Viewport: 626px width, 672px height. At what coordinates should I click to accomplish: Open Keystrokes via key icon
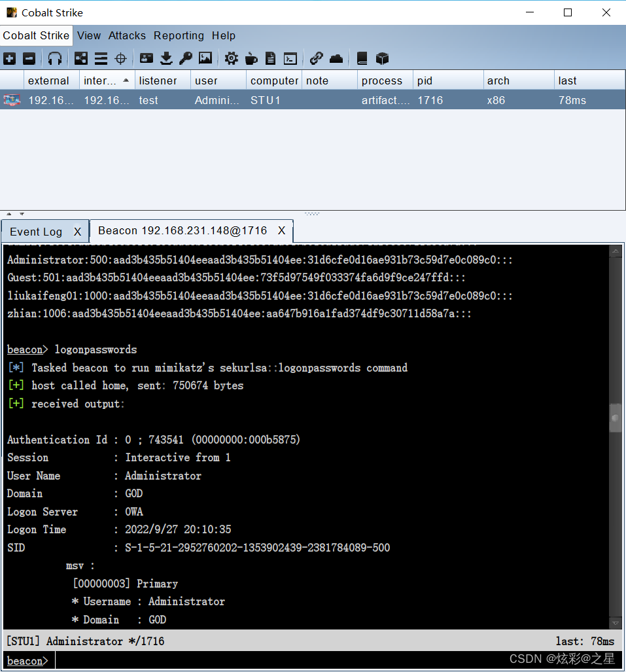[186, 58]
